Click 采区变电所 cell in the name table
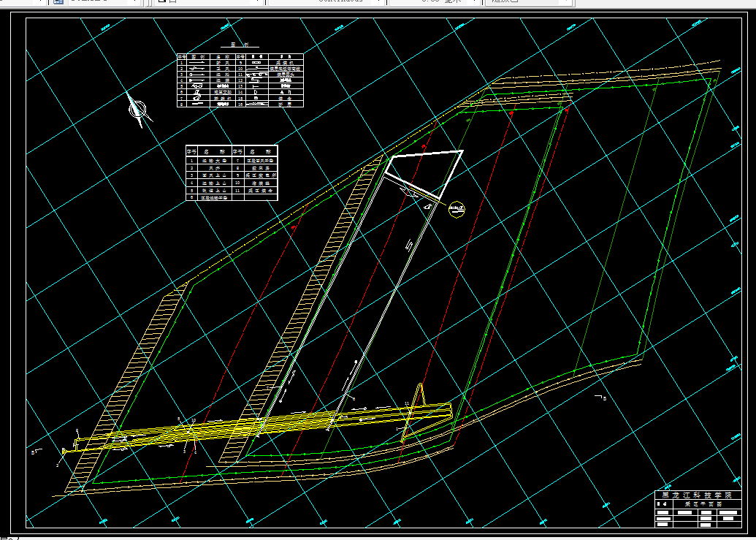Image resolution: width=756 pixels, height=540 pixels. (x=261, y=175)
